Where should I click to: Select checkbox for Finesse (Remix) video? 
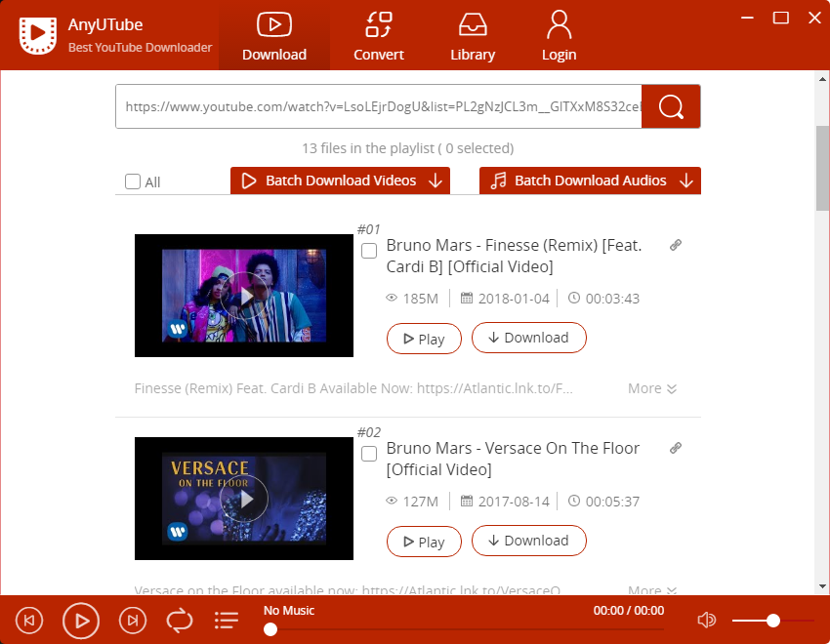(369, 251)
